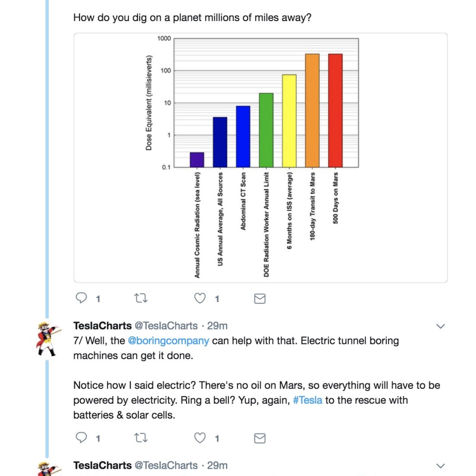
Task: Open options chevron on tweet 7/
Action: (x=440, y=326)
